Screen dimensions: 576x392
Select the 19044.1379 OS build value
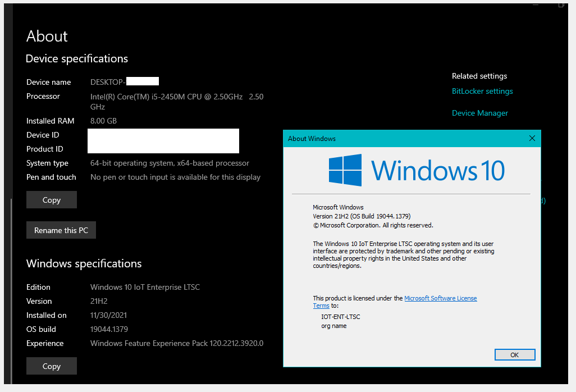pyautogui.click(x=109, y=329)
